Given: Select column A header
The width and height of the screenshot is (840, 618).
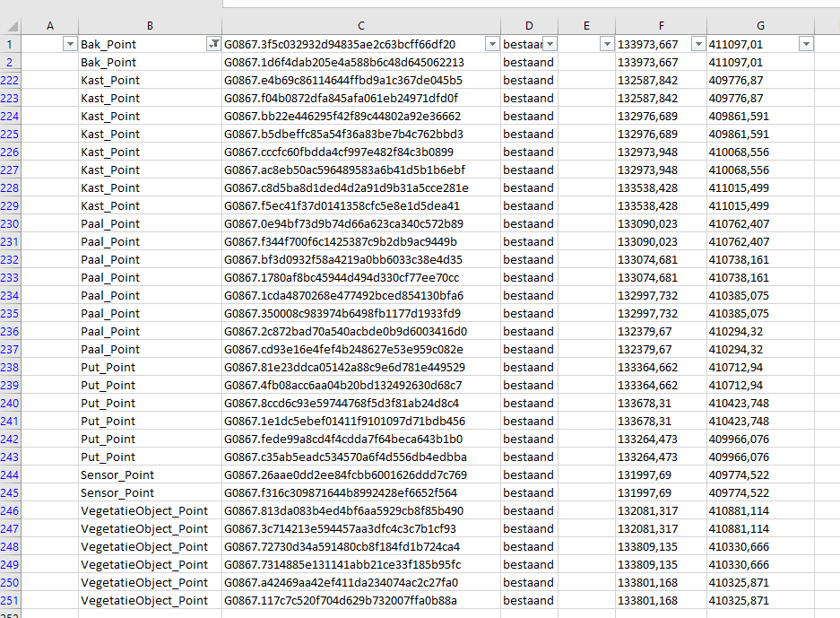Looking at the screenshot, I should click(50, 26).
